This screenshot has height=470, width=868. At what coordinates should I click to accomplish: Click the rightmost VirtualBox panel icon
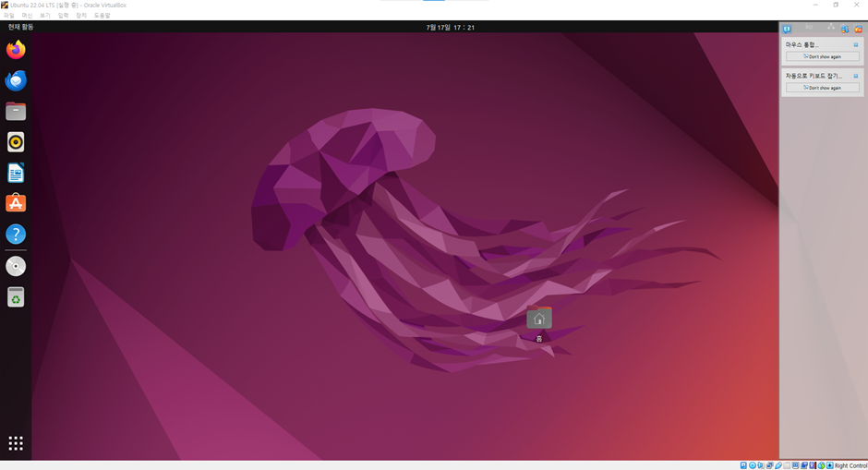[x=858, y=29]
